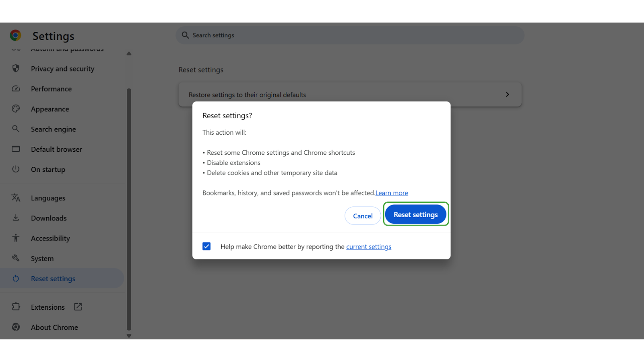Click 'Reset some Chrome settings' bullet text

click(281, 153)
